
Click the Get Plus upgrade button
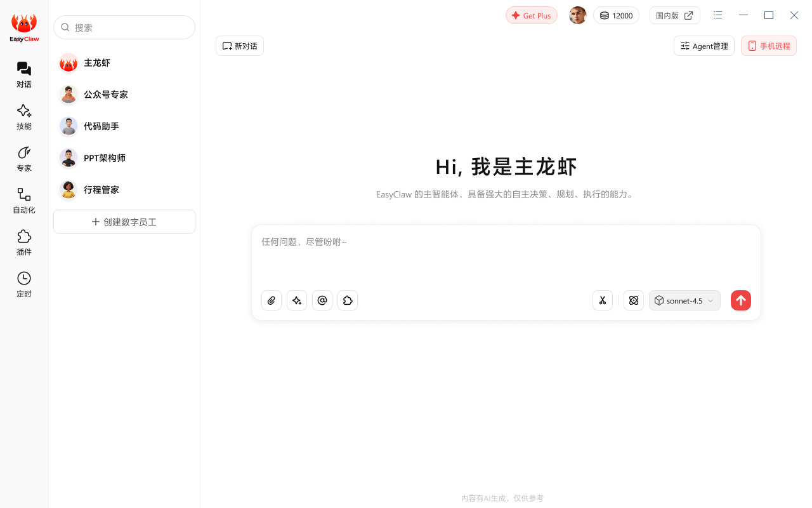pos(532,15)
